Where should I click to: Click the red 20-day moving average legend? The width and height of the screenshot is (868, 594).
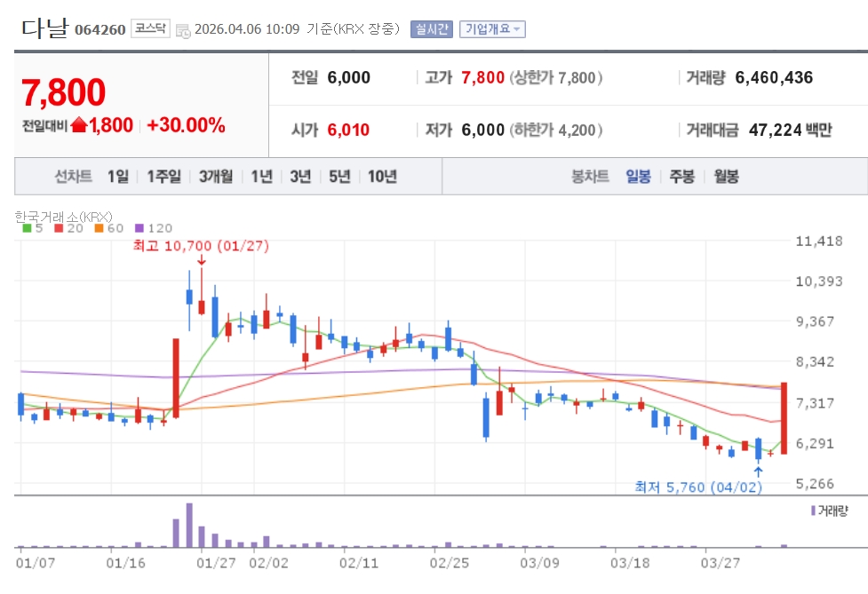point(68,228)
